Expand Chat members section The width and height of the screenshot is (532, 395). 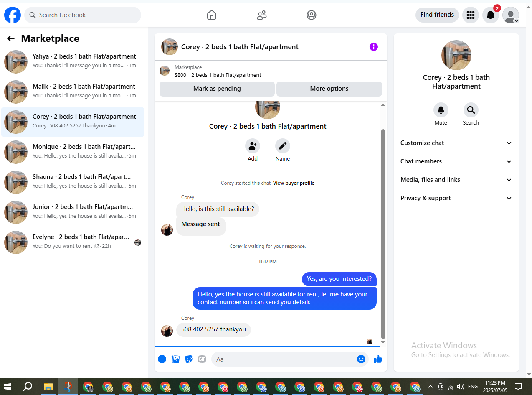coord(456,161)
